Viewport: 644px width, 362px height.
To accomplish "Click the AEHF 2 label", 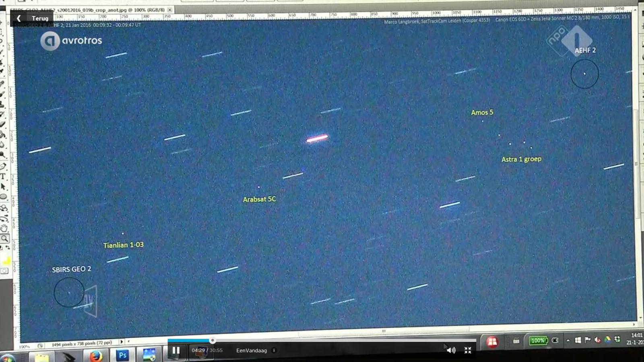I will point(585,50).
